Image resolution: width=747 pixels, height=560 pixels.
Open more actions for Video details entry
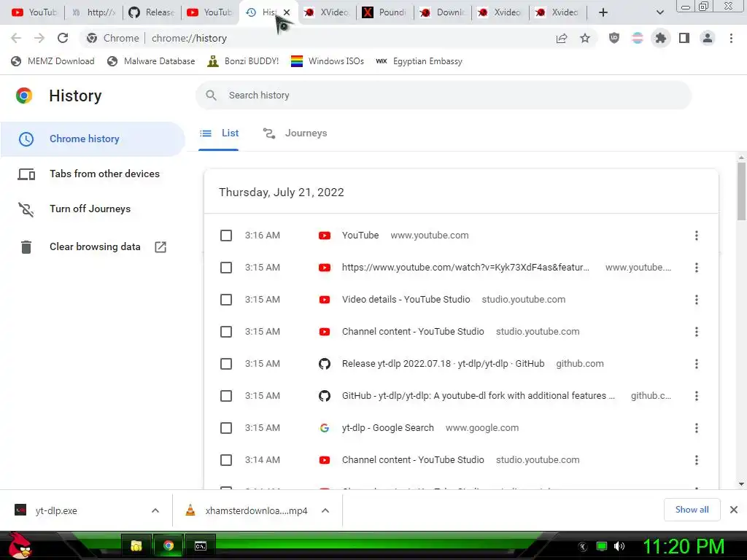[x=697, y=300]
